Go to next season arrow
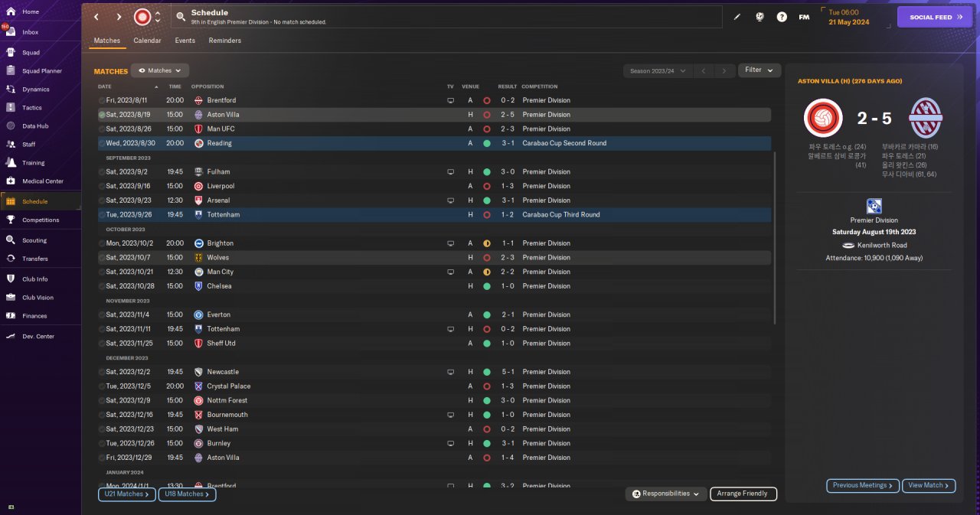Viewport: 980px width, 515px height. pyautogui.click(x=724, y=70)
